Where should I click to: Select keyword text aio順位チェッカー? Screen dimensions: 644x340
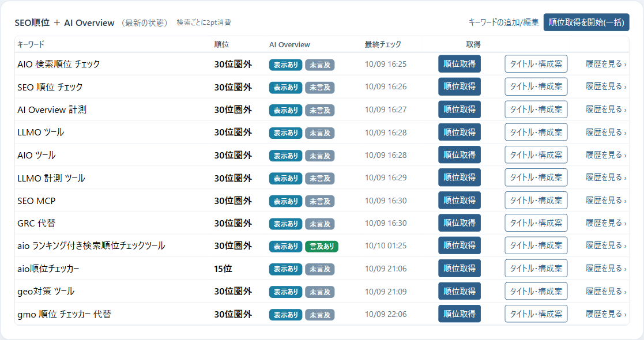pos(48,269)
